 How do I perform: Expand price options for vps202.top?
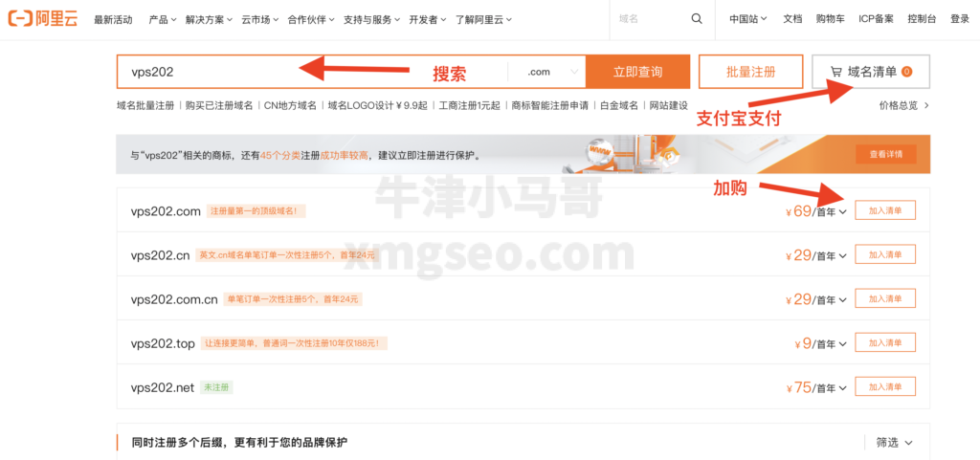(842, 344)
